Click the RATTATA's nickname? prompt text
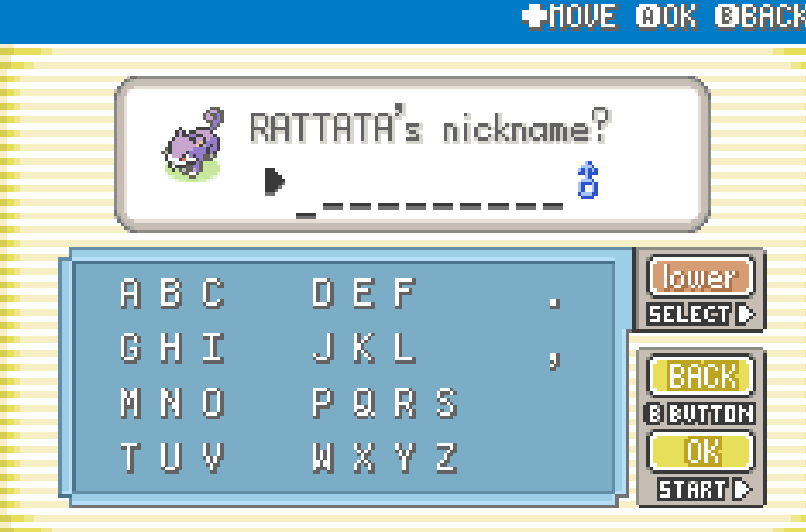The height and width of the screenshot is (532, 806). pyautogui.click(x=431, y=125)
